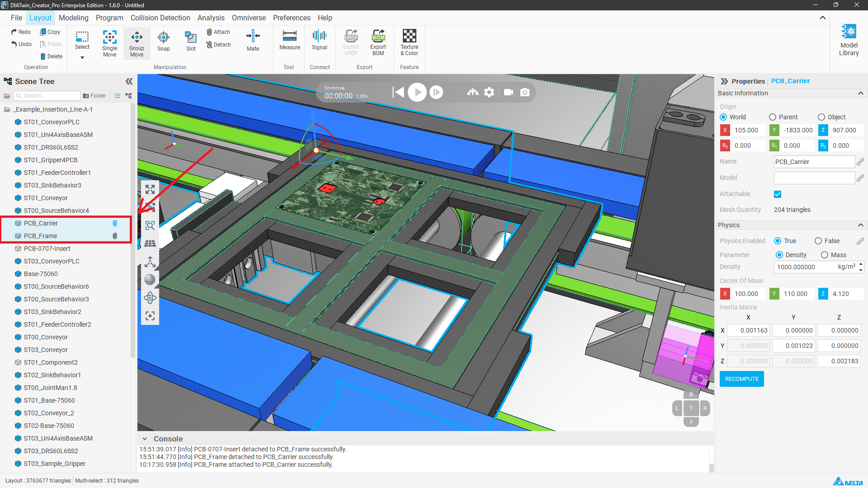This screenshot has width=868, height=488.
Task: Uncheck the Attachable checkbox
Action: click(778, 194)
